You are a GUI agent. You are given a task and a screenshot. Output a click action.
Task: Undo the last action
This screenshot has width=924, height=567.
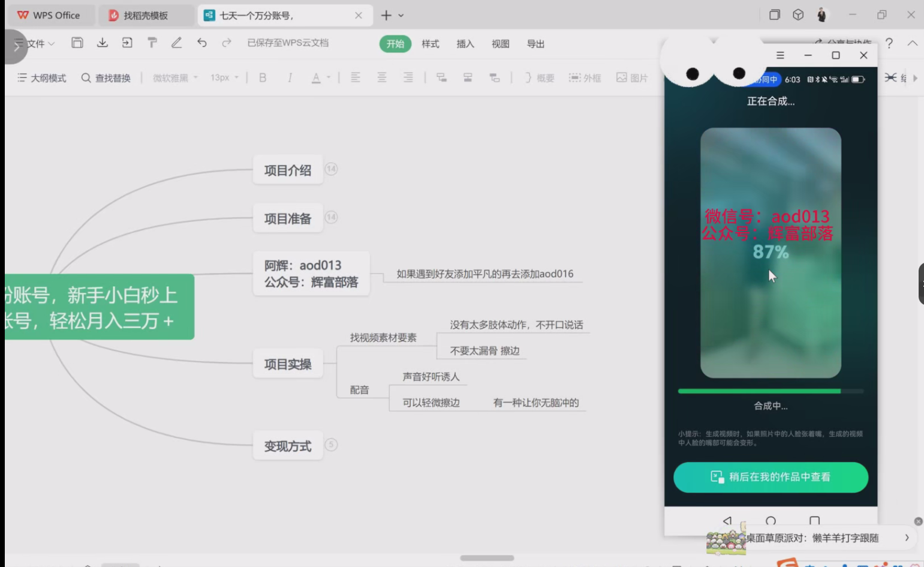click(x=202, y=43)
